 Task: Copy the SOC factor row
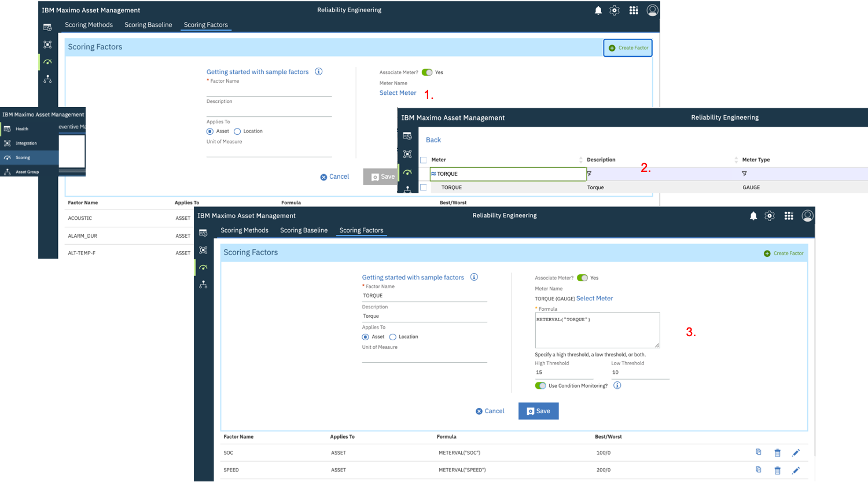759,452
